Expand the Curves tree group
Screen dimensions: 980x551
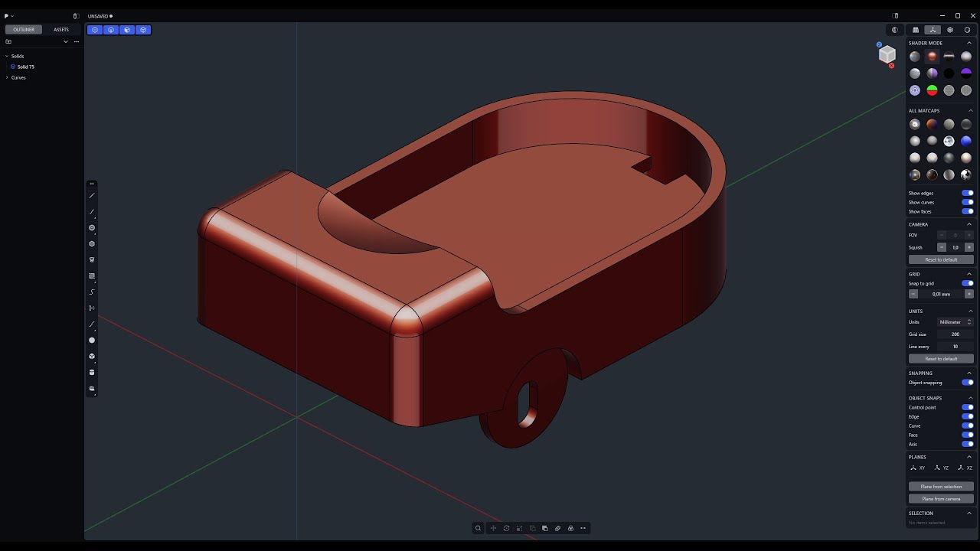point(7,77)
